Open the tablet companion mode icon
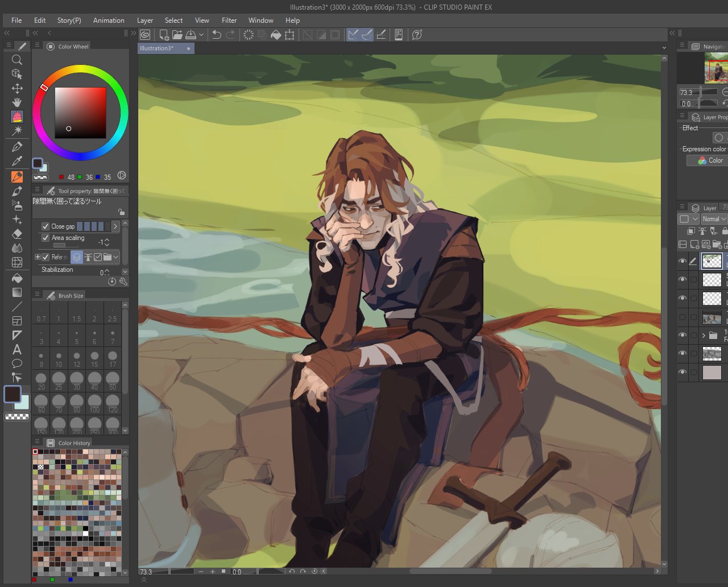This screenshot has height=587, width=728. [x=399, y=35]
